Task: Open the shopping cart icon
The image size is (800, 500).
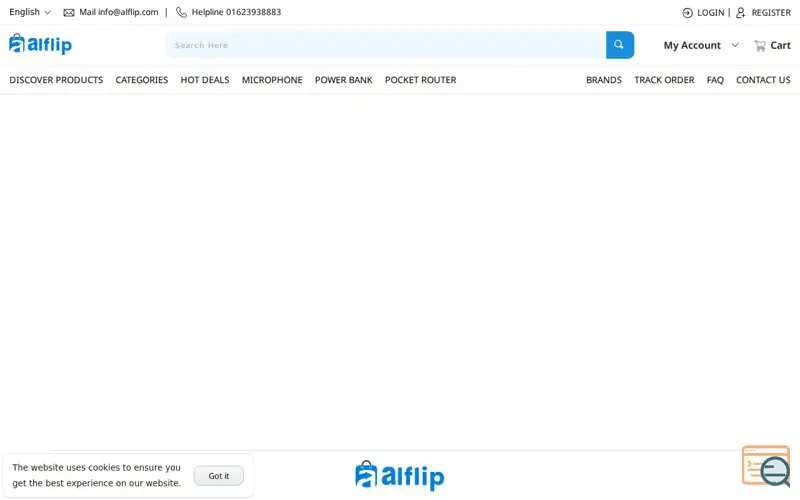Action: pos(760,46)
